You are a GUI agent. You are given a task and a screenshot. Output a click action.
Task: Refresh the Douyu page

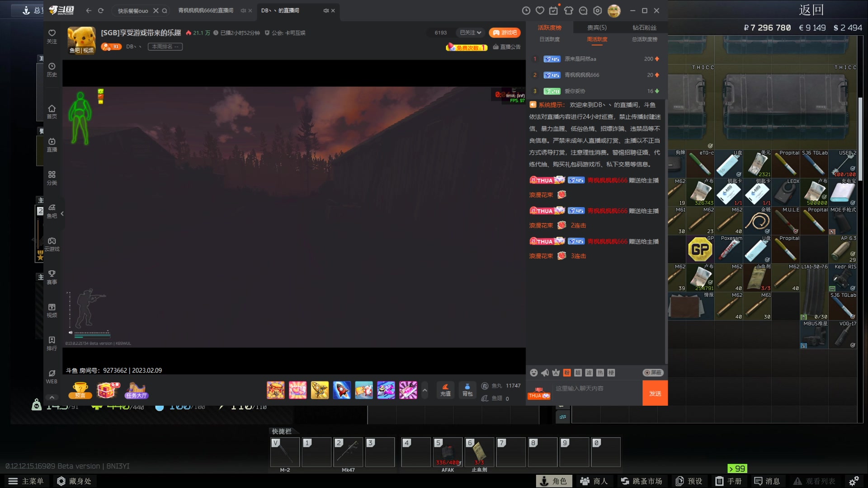coord(101,10)
